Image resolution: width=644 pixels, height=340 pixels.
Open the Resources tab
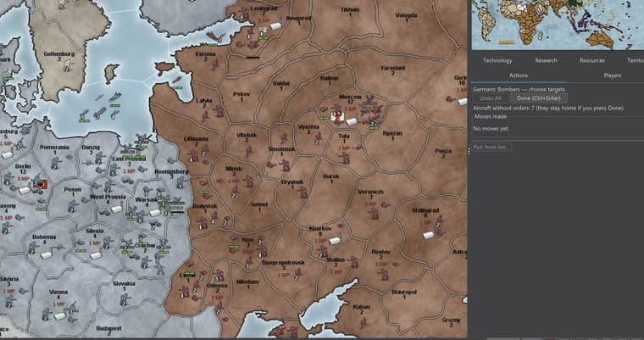(x=592, y=60)
